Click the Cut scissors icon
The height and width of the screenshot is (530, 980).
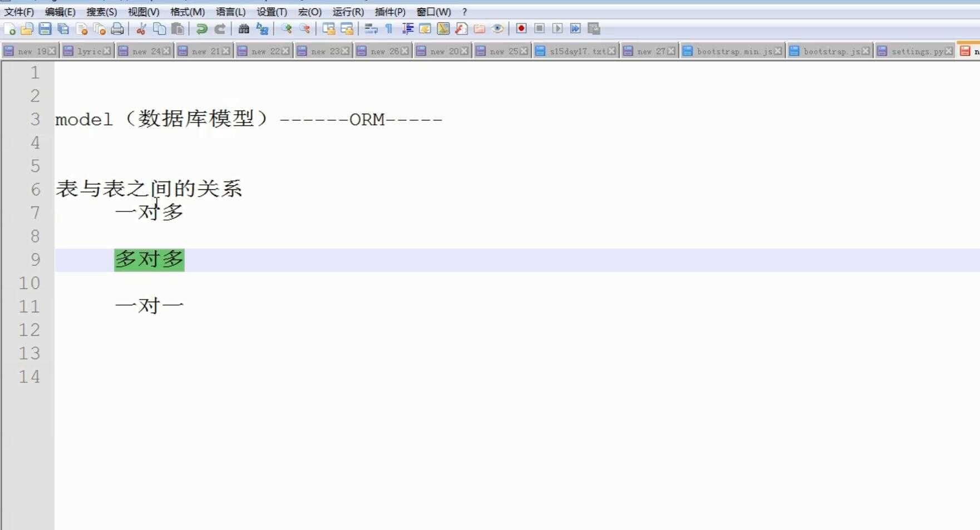[x=141, y=29]
